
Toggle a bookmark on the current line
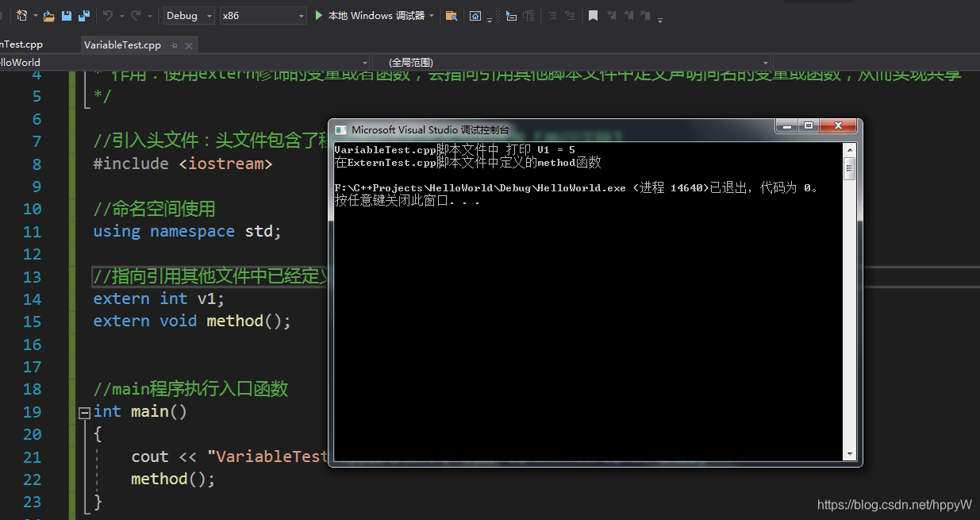pos(593,15)
